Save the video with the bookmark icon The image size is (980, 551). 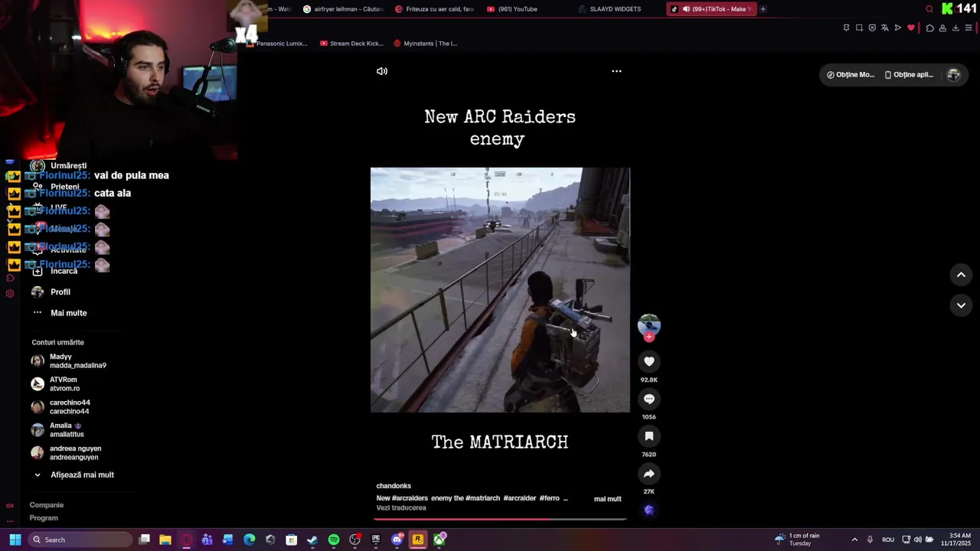click(x=649, y=436)
